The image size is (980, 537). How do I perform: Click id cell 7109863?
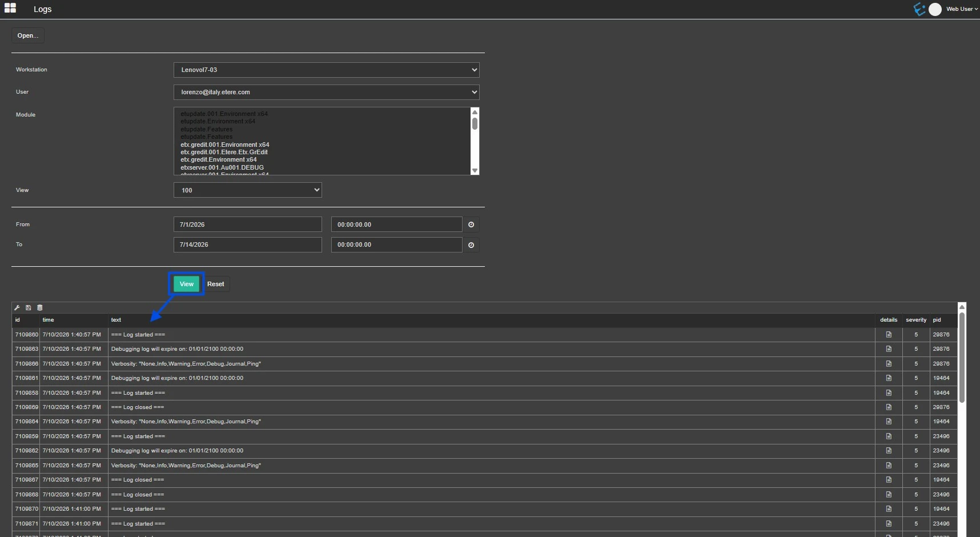(26, 349)
